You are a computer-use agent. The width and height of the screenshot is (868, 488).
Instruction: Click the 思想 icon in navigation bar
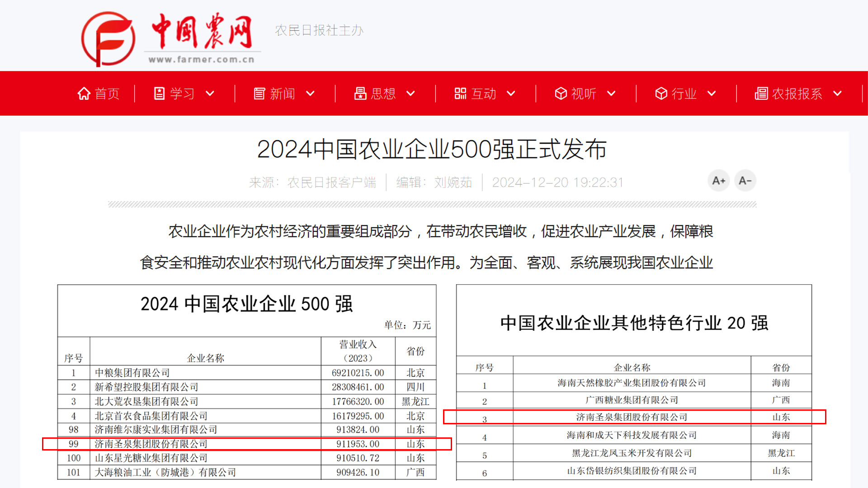(x=360, y=94)
